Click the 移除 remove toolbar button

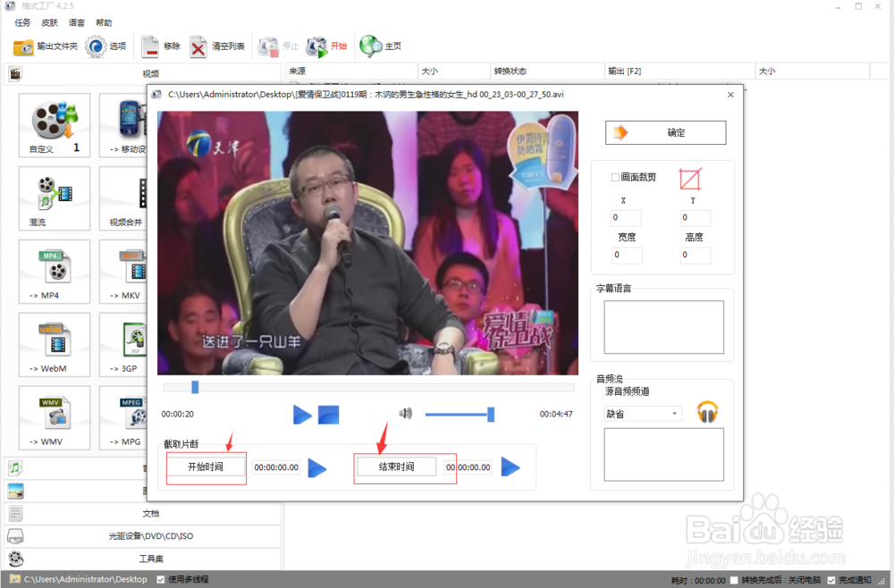pos(161,46)
